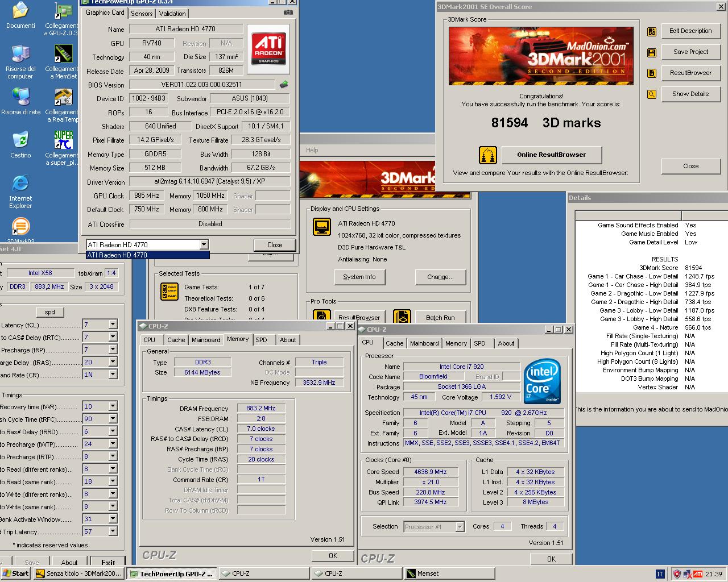728x582 pixels.
Task: Open the Cestino recycle bin
Action: point(20,144)
